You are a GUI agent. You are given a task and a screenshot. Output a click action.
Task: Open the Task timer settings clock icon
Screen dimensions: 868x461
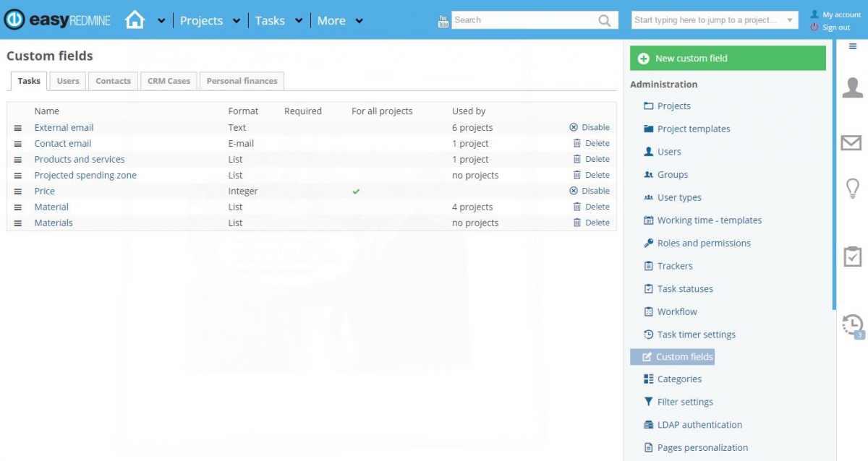[647, 334]
